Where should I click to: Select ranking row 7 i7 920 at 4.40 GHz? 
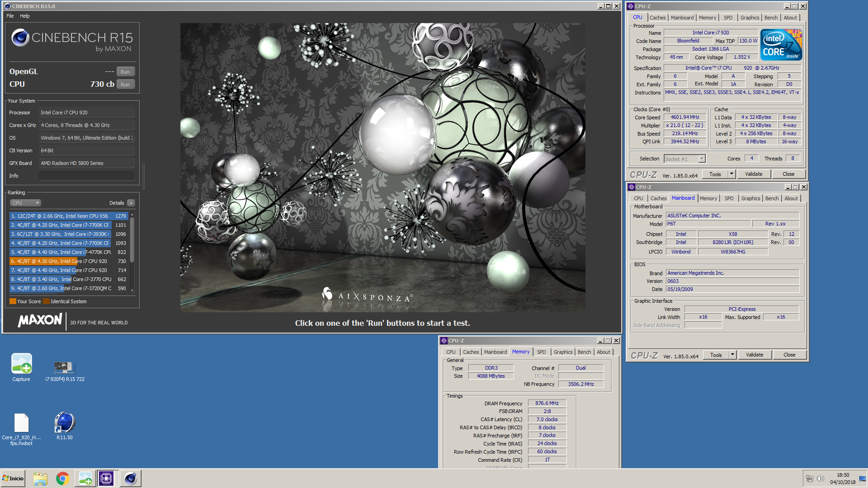pos(69,270)
